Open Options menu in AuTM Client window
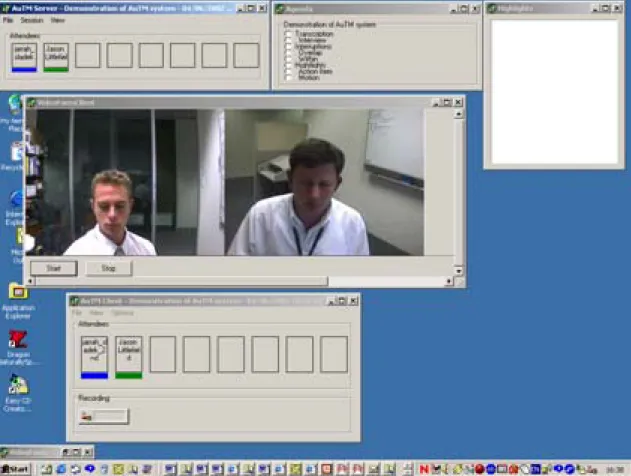 point(122,313)
